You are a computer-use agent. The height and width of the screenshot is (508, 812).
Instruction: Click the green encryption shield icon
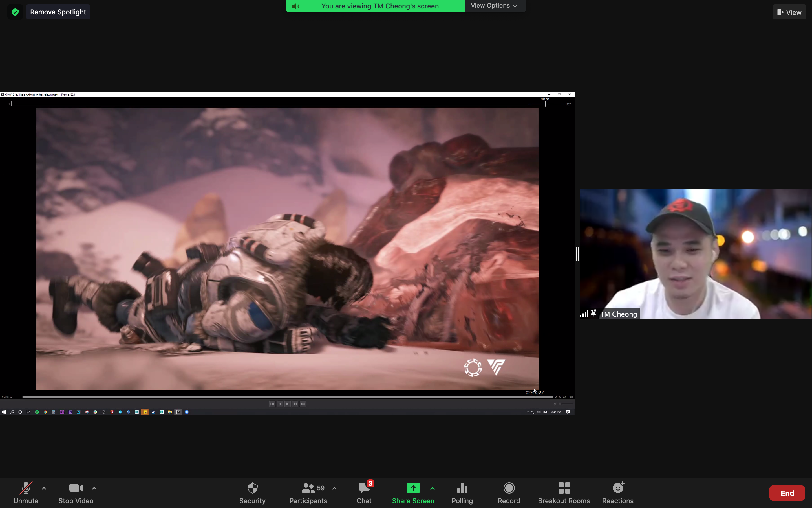15,12
